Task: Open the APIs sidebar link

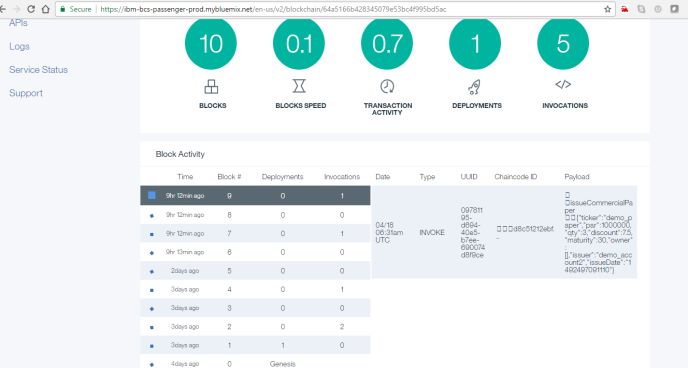Action: click(x=18, y=23)
